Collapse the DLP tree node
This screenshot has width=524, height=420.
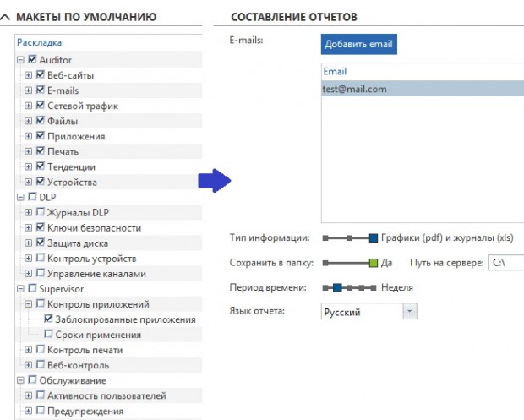[x=20, y=198]
